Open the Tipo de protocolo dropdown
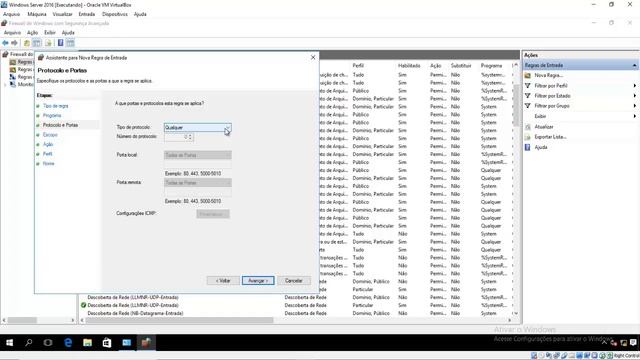Image resolution: width=640 pixels, height=360 pixels. pos(198,127)
